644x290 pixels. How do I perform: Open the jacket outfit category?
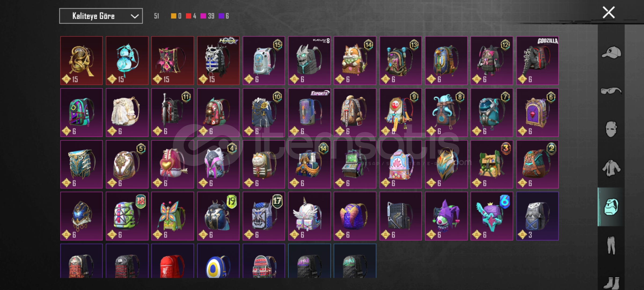pos(611,168)
